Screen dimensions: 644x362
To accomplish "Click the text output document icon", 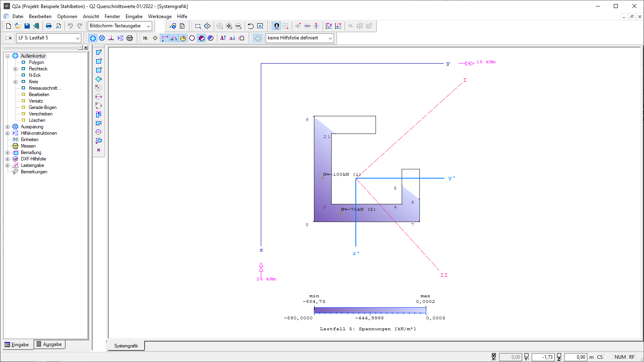I will click(x=182, y=26).
